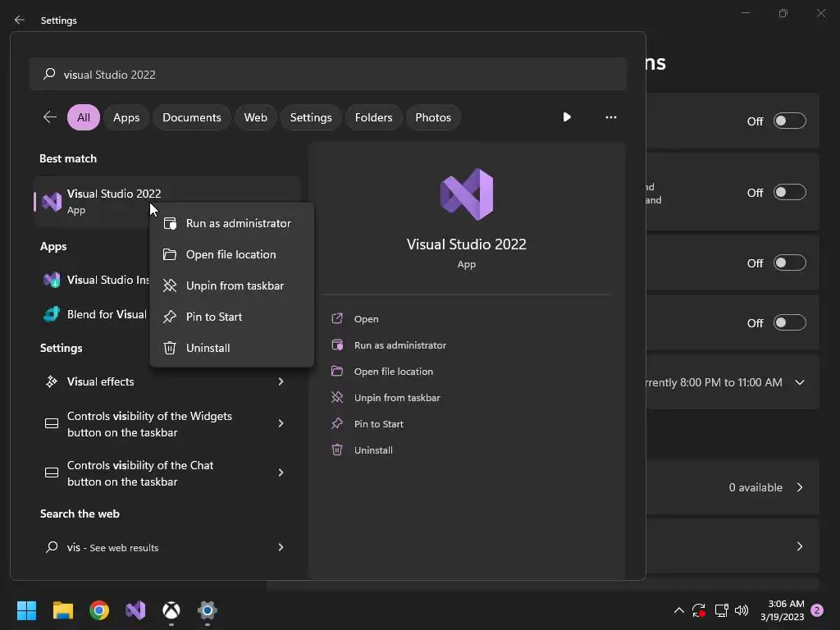
Task: Click the search box containing visual Studio 2022
Action: pos(328,75)
